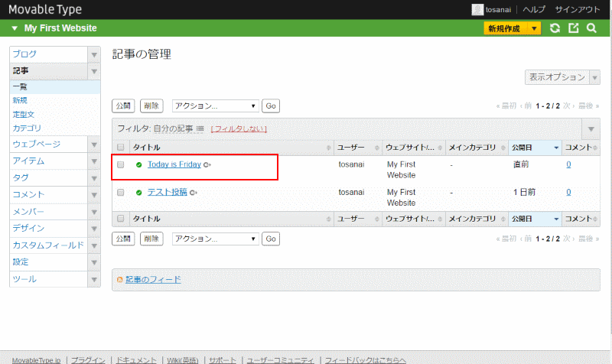The height and width of the screenshot is (364, 612).
Task: Open the bottom アクション... dropdown
Action: coord(216,239)
